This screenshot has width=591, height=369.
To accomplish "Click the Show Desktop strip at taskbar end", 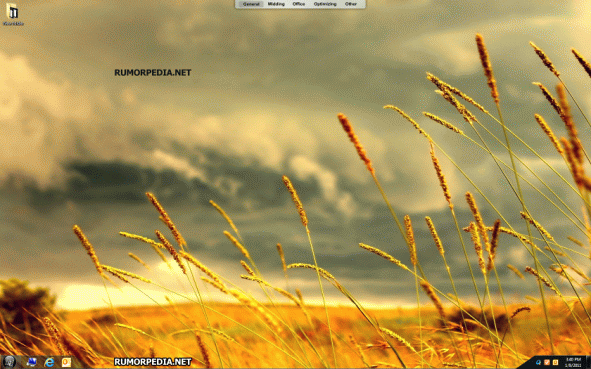I will point(588,363).
